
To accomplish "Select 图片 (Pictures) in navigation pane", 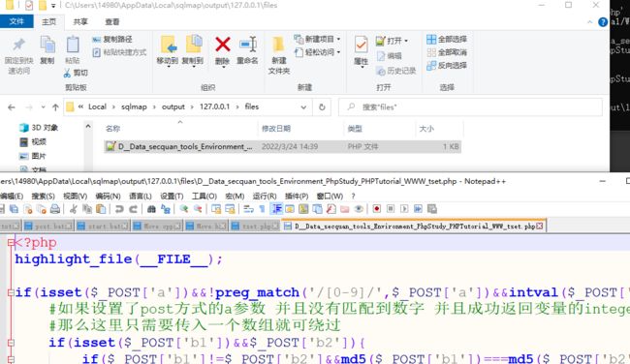I will 33,156.
